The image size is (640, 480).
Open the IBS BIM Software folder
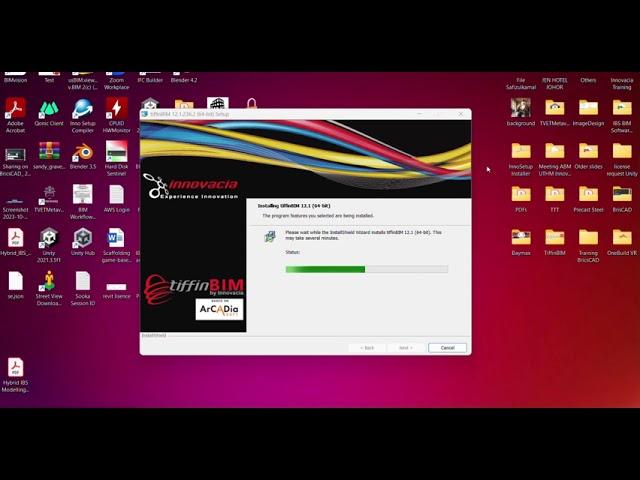click(622, 115)
